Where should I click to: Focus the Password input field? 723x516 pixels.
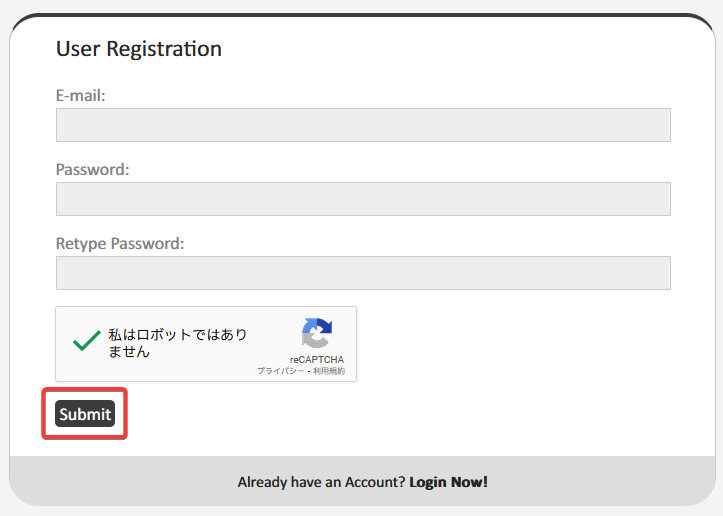coord(363,199)
